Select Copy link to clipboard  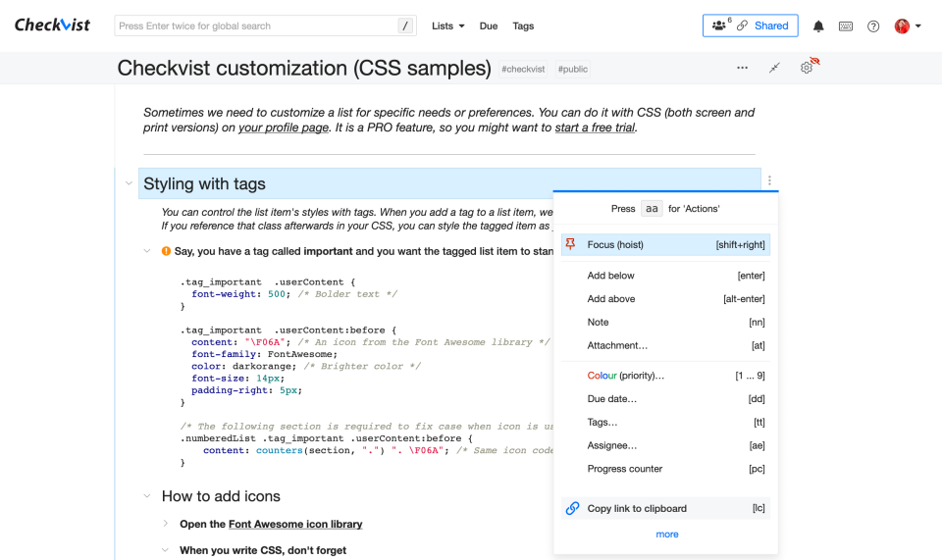[636, 508]
